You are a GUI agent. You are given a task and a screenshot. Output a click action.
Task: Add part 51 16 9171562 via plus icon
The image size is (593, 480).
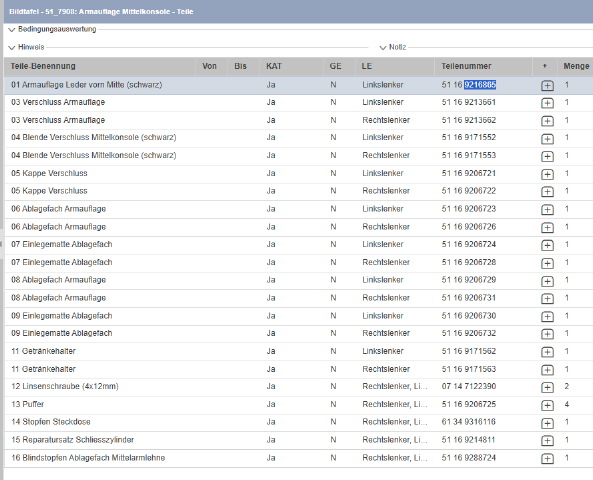click(x=547, y=352)
